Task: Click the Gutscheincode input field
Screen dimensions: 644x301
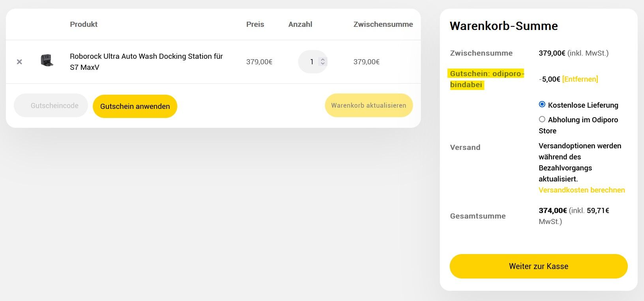Action: click(x=51, y=105)
